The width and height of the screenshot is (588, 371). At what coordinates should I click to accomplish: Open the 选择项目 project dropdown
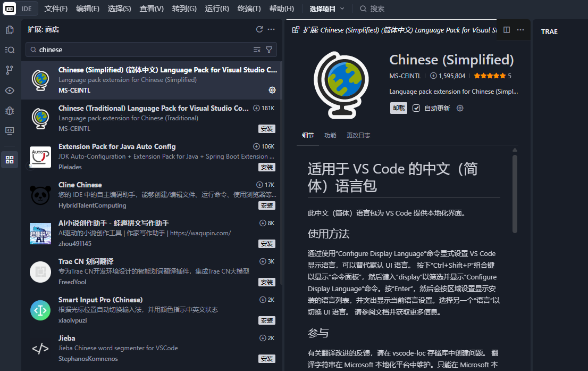[326, 9]
